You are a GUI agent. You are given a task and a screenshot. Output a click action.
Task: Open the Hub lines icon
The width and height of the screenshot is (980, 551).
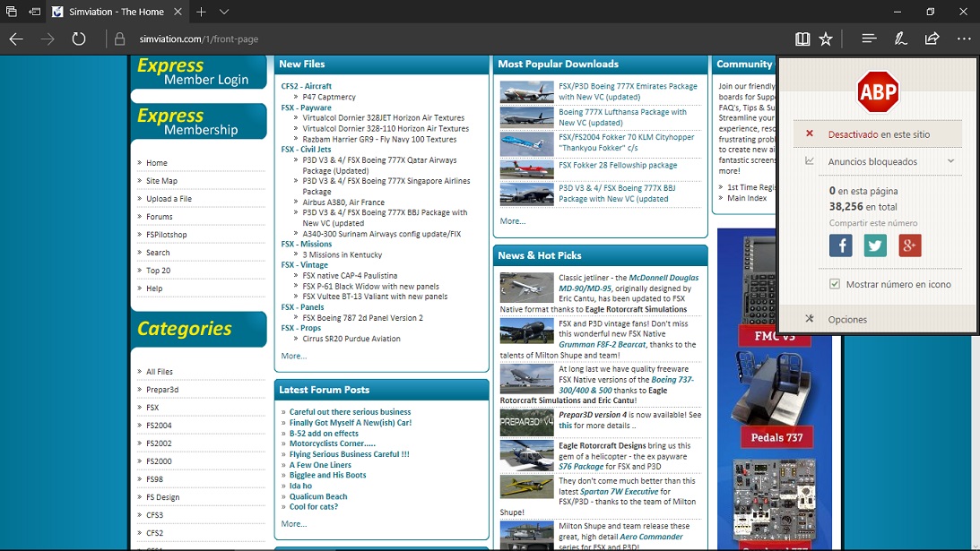(x=869, y=39)
